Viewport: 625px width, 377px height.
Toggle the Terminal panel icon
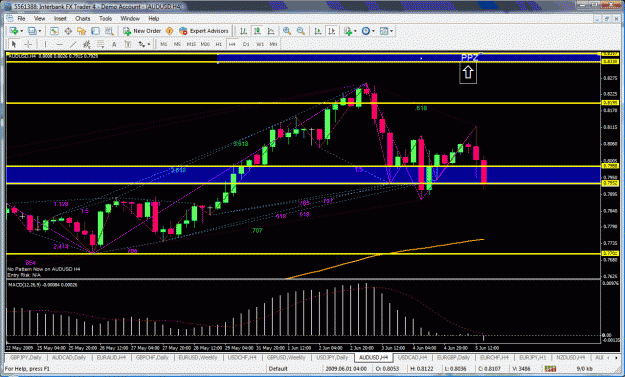pyautogui.click(x=95, y=31)
